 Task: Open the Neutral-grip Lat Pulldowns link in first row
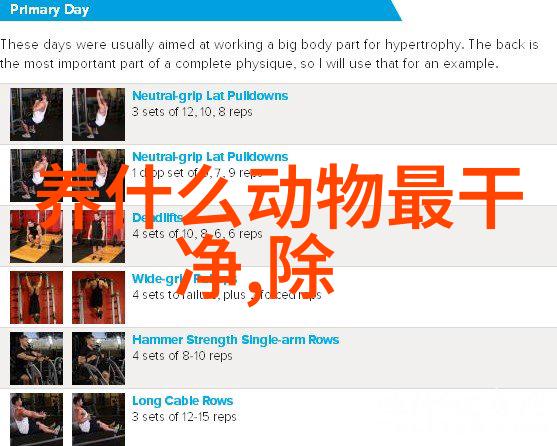210,96
